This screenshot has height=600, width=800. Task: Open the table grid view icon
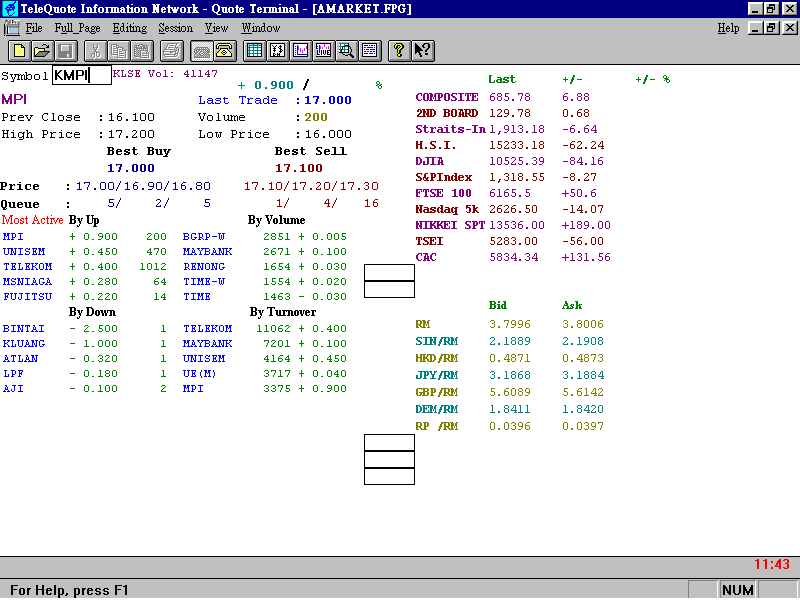(254, 51)
